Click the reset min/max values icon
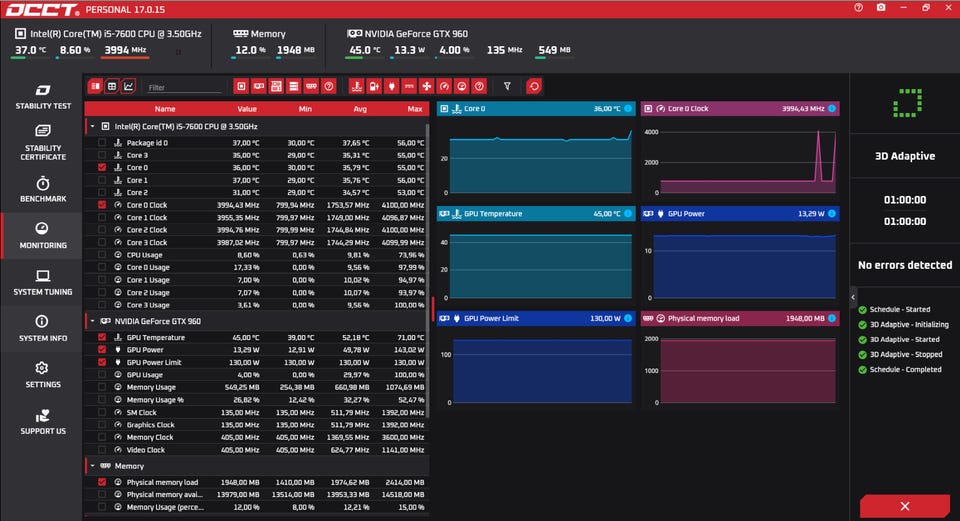Screen dimensions: 960x521 tap(534, 86)
